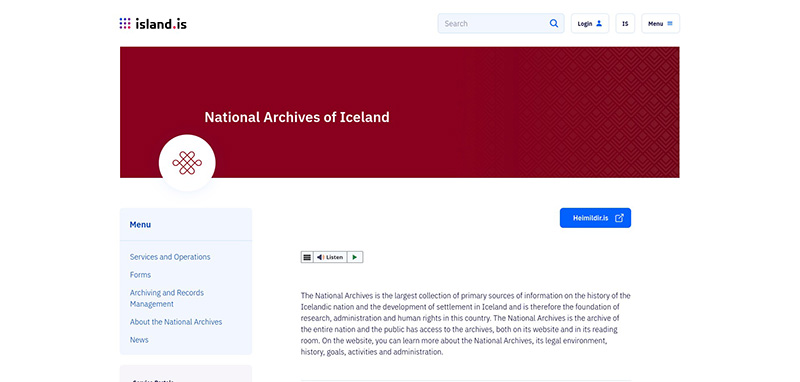This screenshot has width=800, height=382.
Task: Open Archiving and Records Management link
Action: [167, 298]
